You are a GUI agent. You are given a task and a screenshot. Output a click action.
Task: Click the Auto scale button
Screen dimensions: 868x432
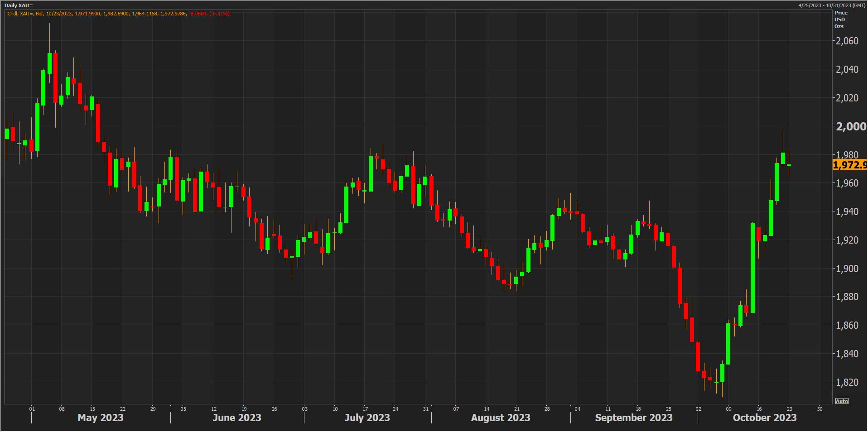[842, 401]
